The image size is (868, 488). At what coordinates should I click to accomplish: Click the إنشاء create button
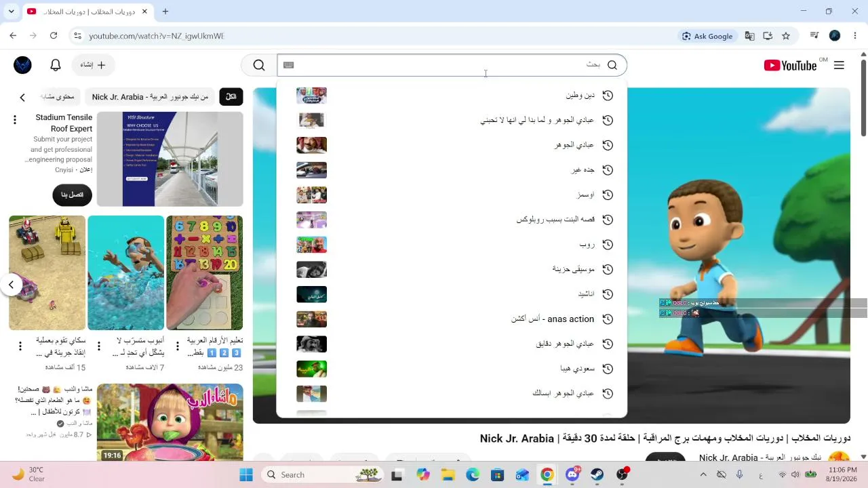93,65
